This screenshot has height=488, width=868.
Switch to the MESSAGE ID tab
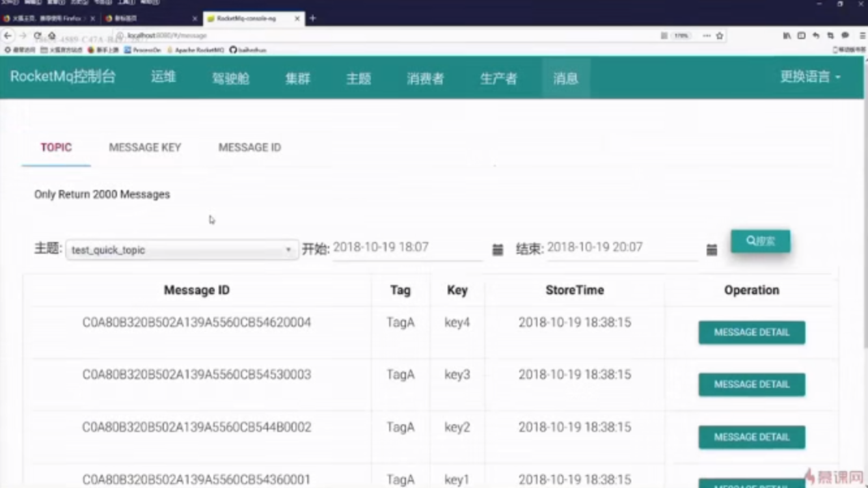coord(250,148)
